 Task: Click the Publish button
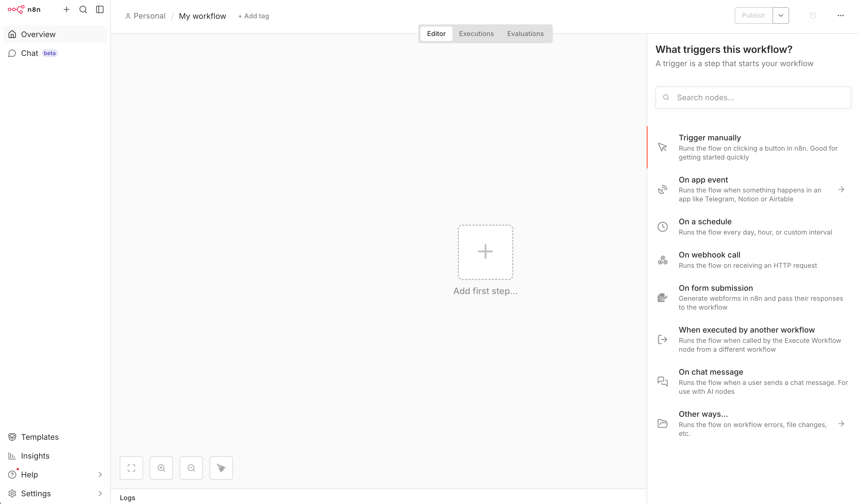754,15
